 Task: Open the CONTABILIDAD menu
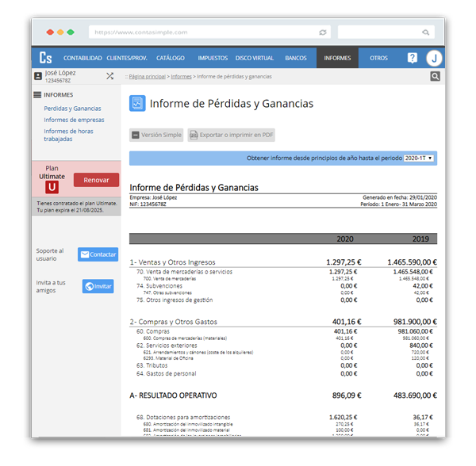(83, 58)
